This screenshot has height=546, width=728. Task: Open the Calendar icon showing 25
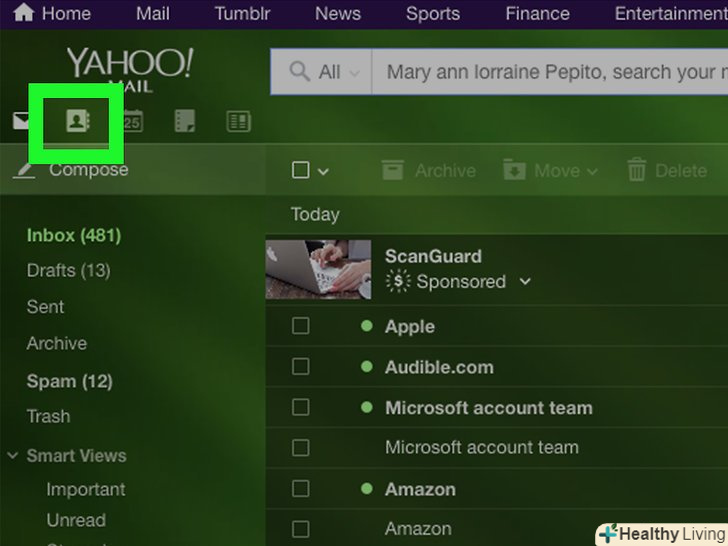coord(133,121)
